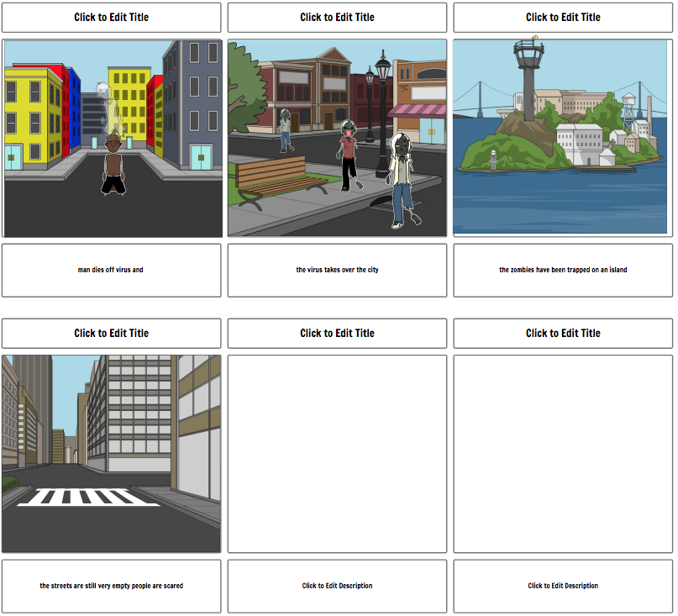Select the description 'the virus takes over the city'
The image size is (678, 616).
(x=337, y=270)
